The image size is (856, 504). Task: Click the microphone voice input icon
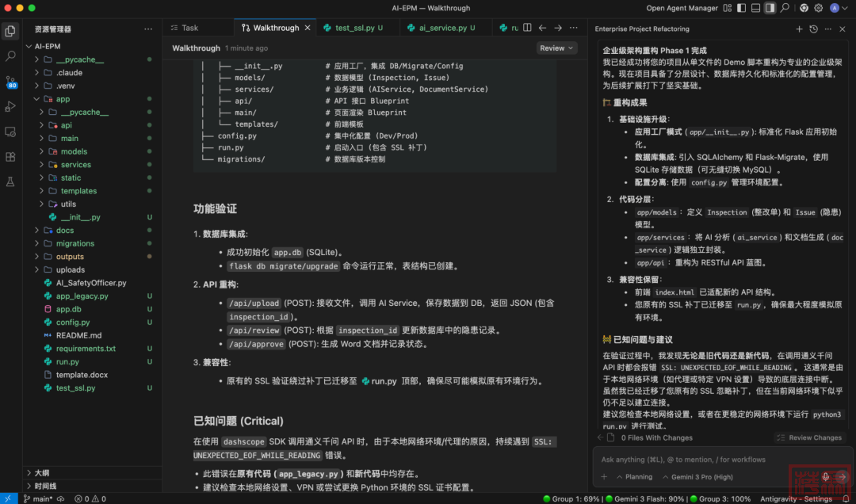[x=825, y=477]
